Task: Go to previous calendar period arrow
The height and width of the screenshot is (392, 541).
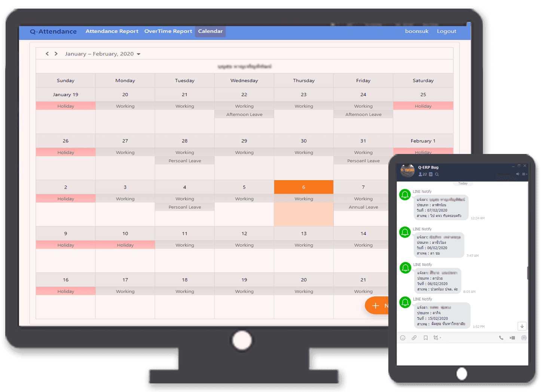Action: [47, 54]
